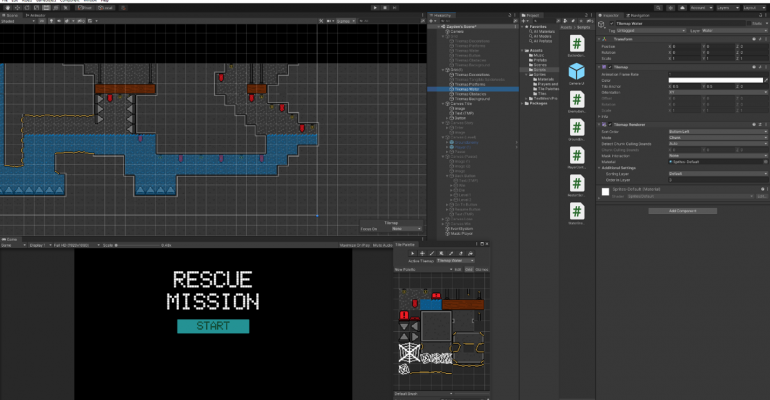
Task: Open the Sort Order dropdown
Action: click(x=718, y=131)
